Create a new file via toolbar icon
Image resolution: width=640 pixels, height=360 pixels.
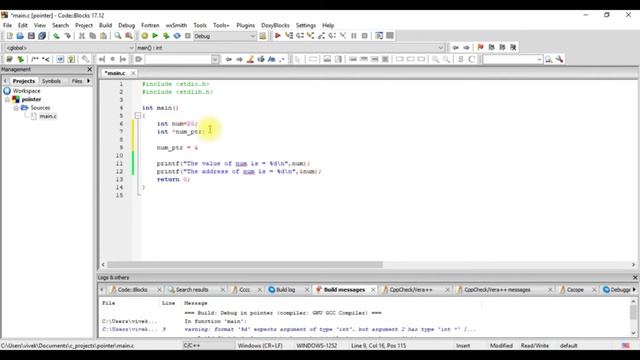click(9, 36)
